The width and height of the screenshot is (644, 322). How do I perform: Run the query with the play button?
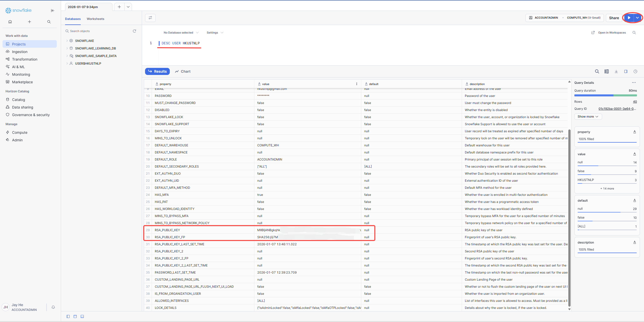pyautogui.click(x=629, y=18)
